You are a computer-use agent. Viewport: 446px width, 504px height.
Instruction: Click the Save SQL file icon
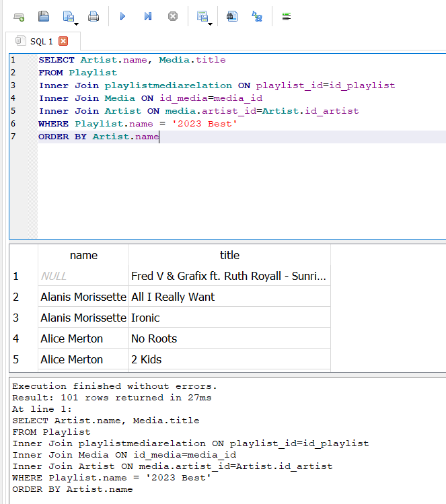coord(68,16)
